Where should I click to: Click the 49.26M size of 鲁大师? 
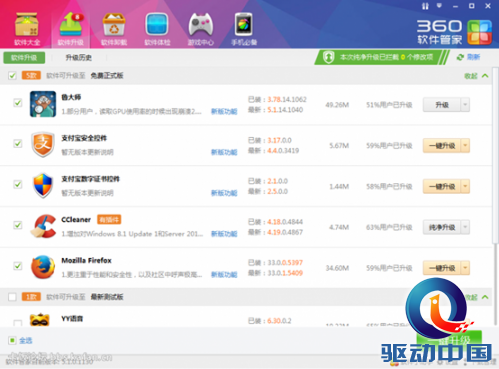pos(337,105)
